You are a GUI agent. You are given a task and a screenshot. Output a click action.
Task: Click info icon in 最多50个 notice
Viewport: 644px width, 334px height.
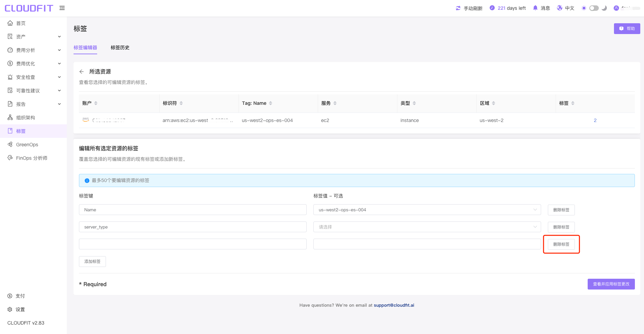tap(87, 181)
